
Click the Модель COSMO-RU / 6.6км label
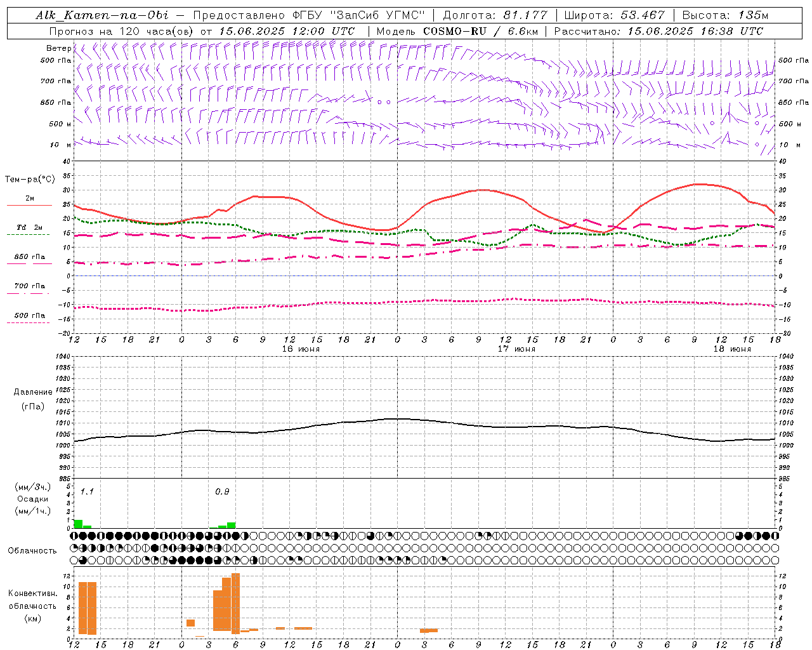457,31
